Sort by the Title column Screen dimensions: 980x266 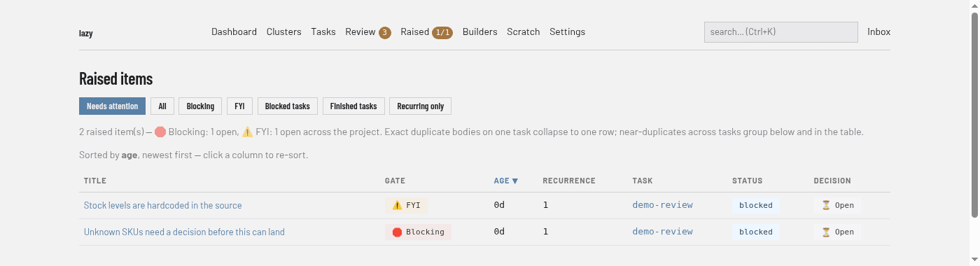click(95, 181)
